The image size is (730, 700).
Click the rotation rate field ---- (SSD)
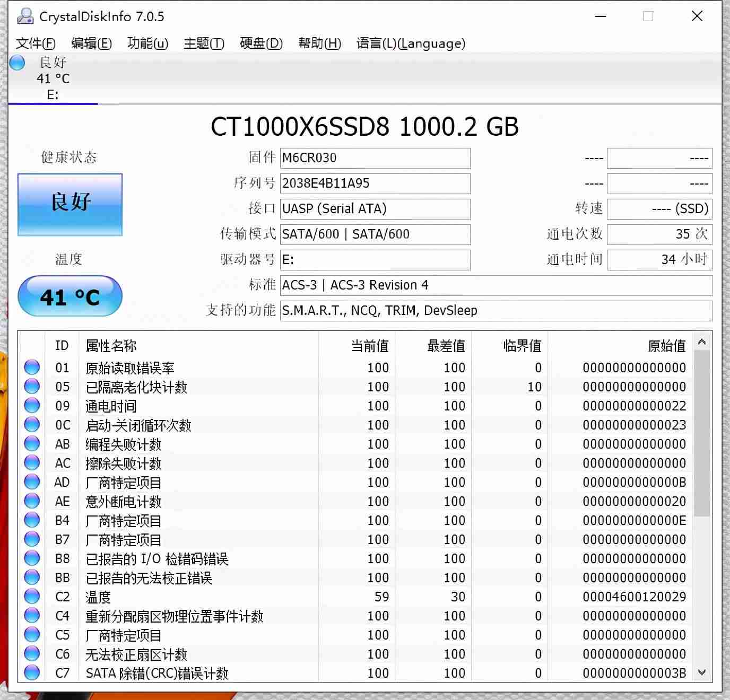659,209
